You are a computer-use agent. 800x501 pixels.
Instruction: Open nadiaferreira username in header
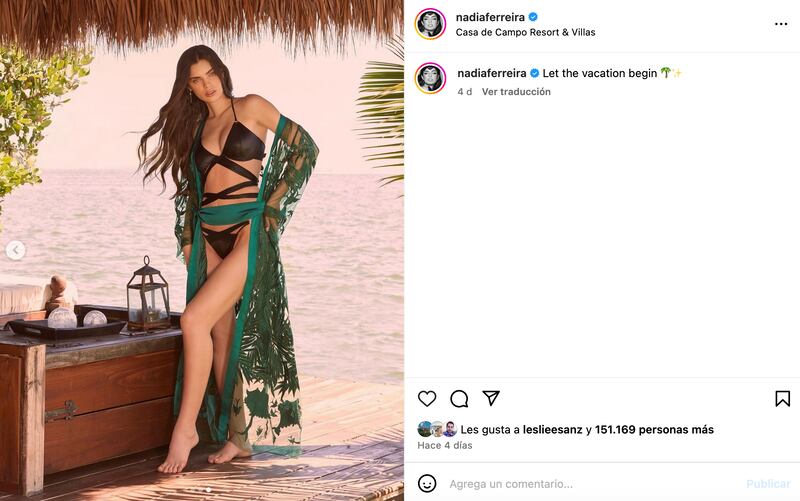[x=490, y=17]
